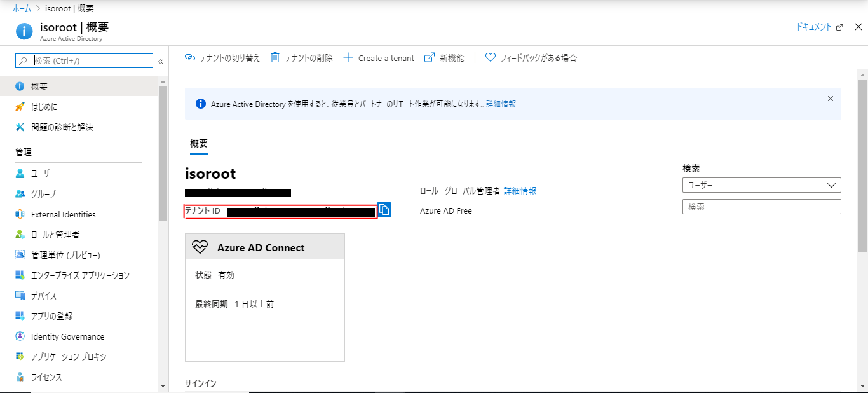Open the 概要 sidebar menu item
This screenshot has width=868, height=393.
pyautogui.click(x=79, y=86)
